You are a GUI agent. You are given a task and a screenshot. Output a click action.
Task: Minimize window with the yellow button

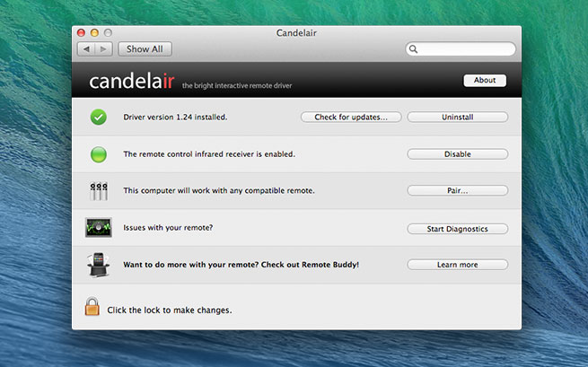94,32
